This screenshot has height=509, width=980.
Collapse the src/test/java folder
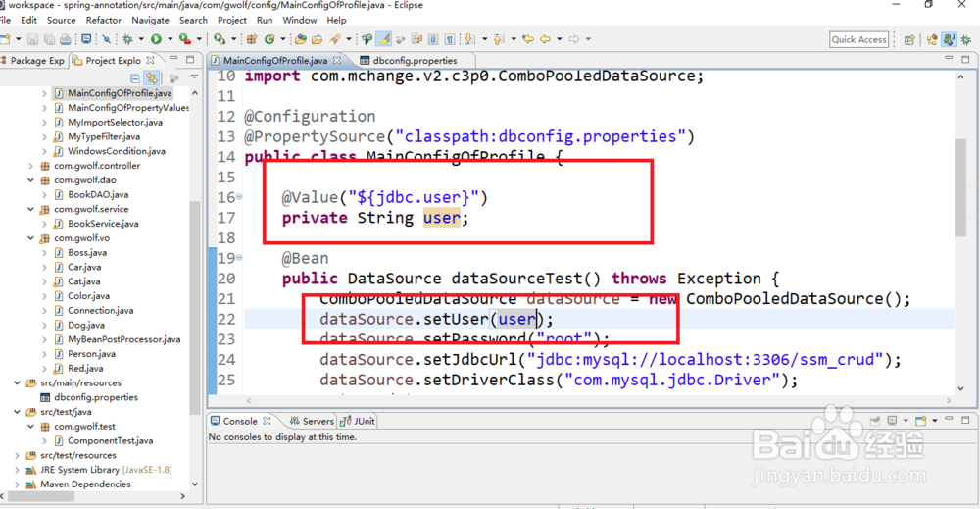17,412
